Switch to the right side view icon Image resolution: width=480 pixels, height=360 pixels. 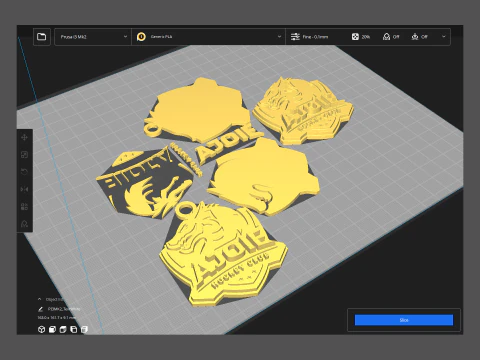tap(84, 330)
